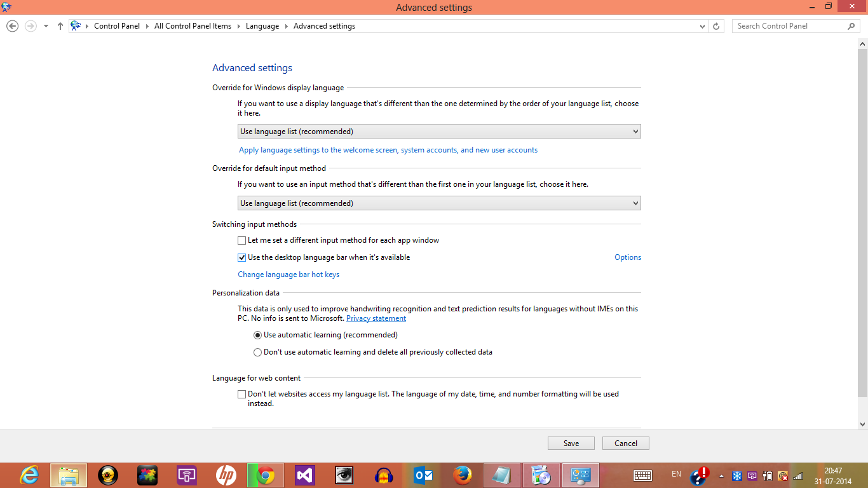Refresh the address bar location
This screenshot has width=868, height=488.
(716, 26)
